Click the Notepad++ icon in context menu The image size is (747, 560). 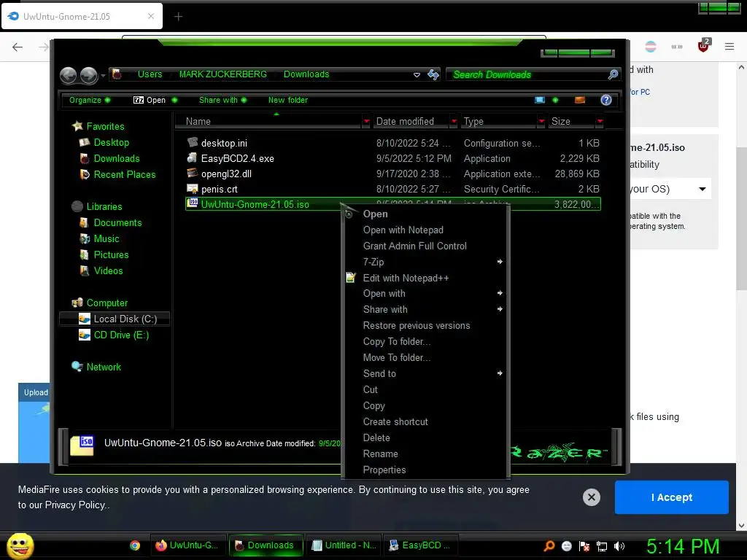pos(351,278)
